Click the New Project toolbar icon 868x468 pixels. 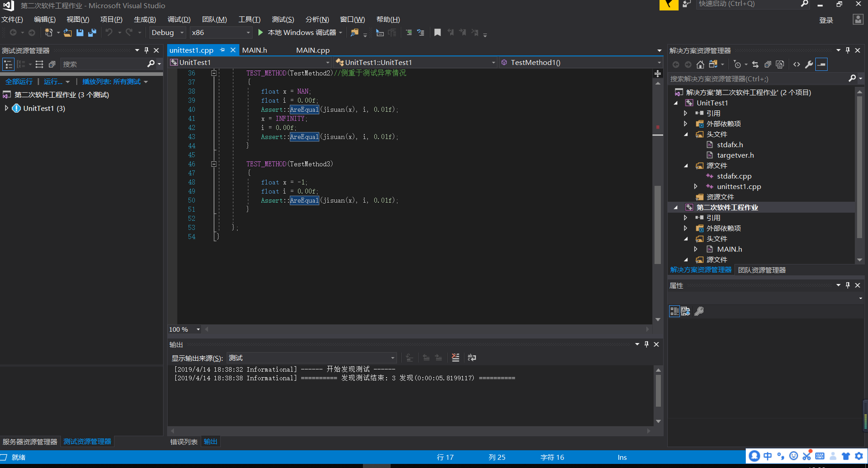[x=49, y=32]
